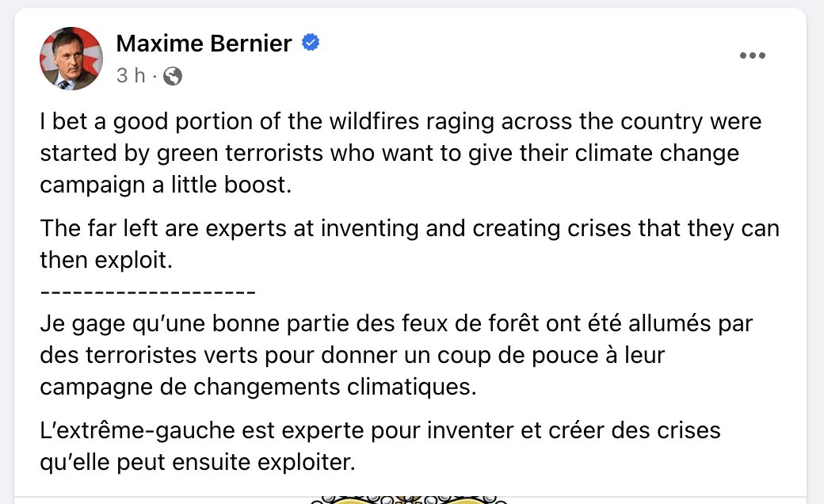Screen dimensions: 824x504
Task: Open the three-dot post options menu
Action: [x=752, y=55]
